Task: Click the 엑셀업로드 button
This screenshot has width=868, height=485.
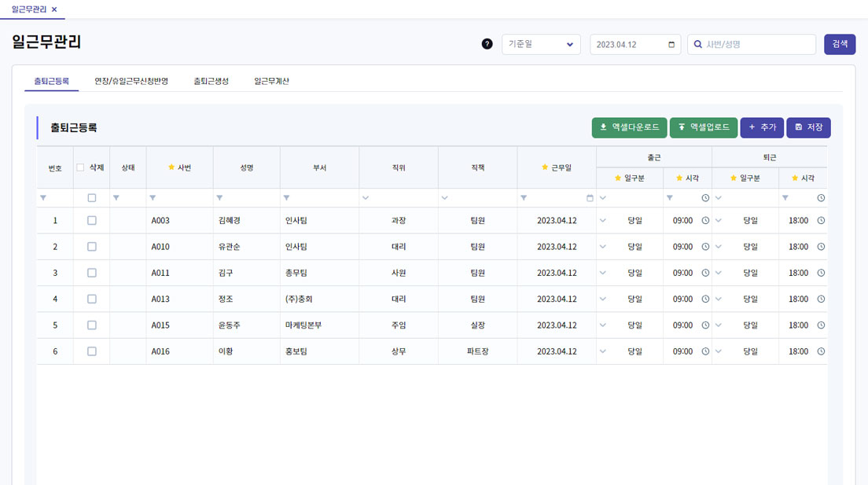Action: click(x=704, y=127)
